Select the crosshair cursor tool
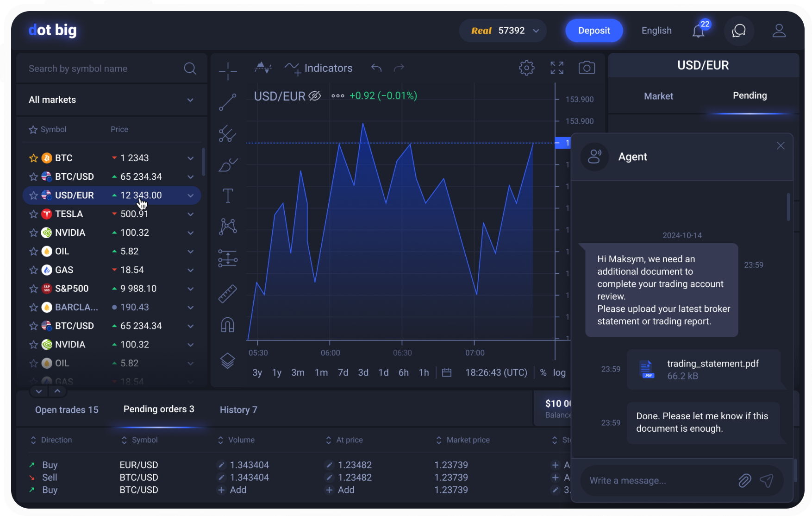812x516 pixels. coord(228,71)
